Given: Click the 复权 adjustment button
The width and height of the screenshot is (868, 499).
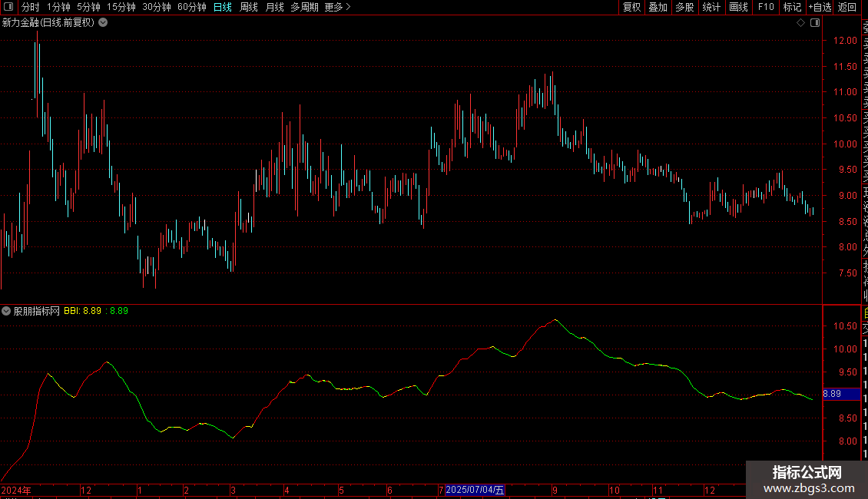Looking at the screenshot, I should click(631, 7).
